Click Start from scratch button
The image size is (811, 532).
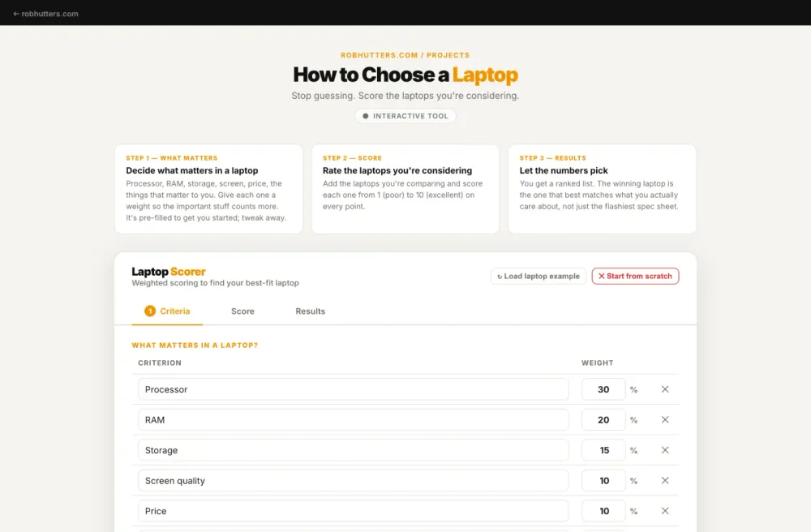(635, 276)
